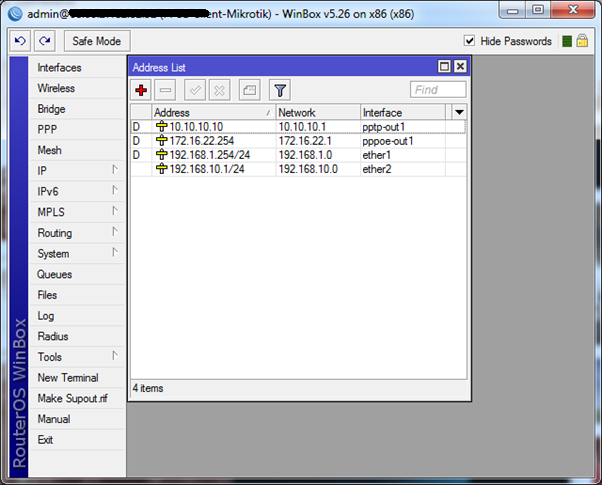Screen dimensions: 602x485
Task: Expand the System submenu
Action: pos(115,252)
